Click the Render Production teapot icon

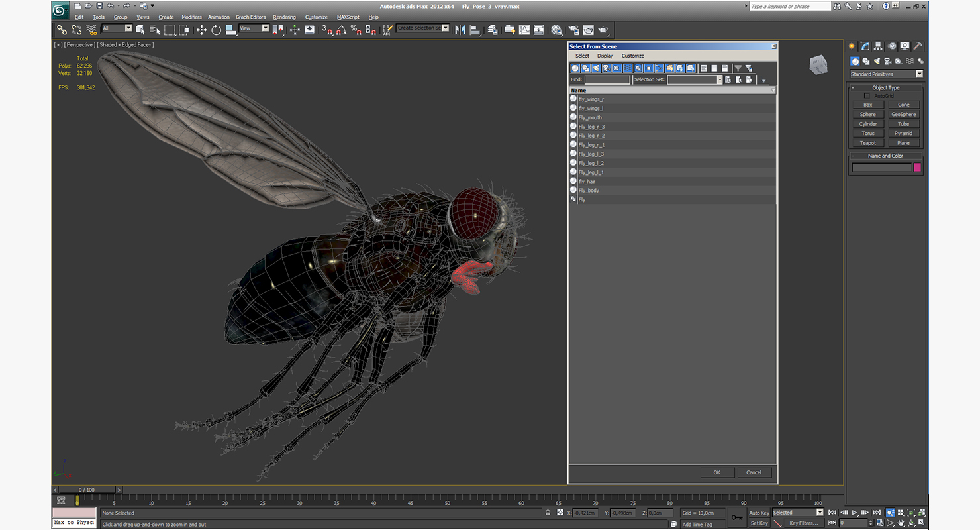[x=603, y=30]
